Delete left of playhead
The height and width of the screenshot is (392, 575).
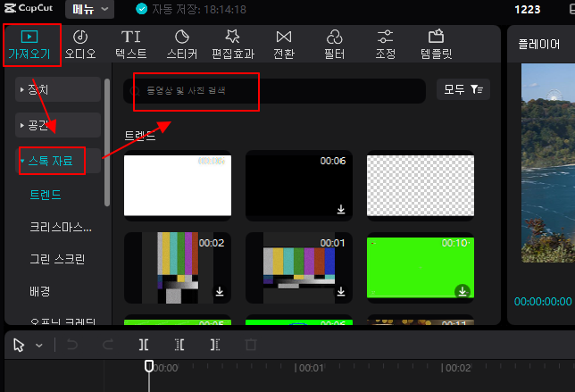click(x=179, y=345)
